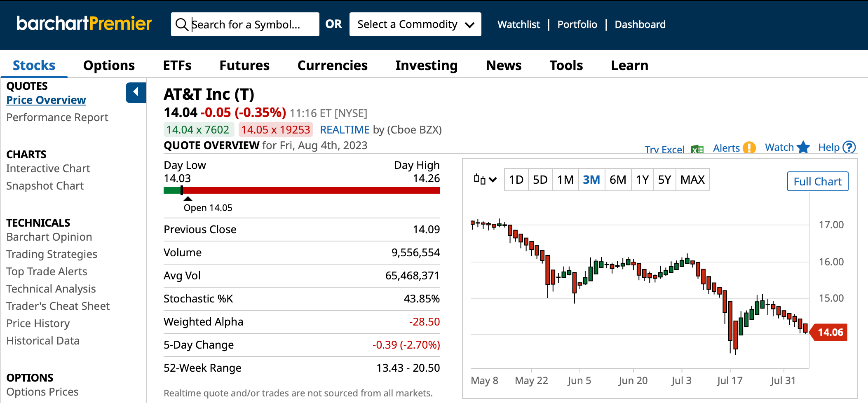Open the Select a Commodity dropdown
The height and width of the screenshot is (403, 868).
(415, 24)
